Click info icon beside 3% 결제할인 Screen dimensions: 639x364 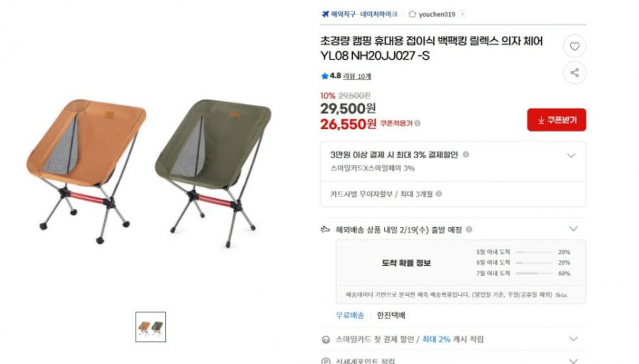(x=466, y=154)
